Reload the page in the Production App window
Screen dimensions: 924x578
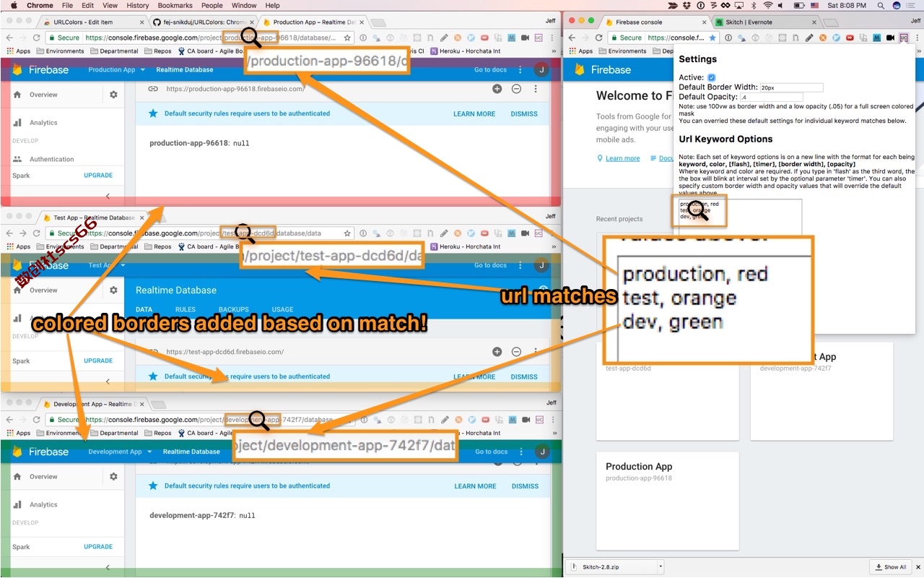[36, 38]
